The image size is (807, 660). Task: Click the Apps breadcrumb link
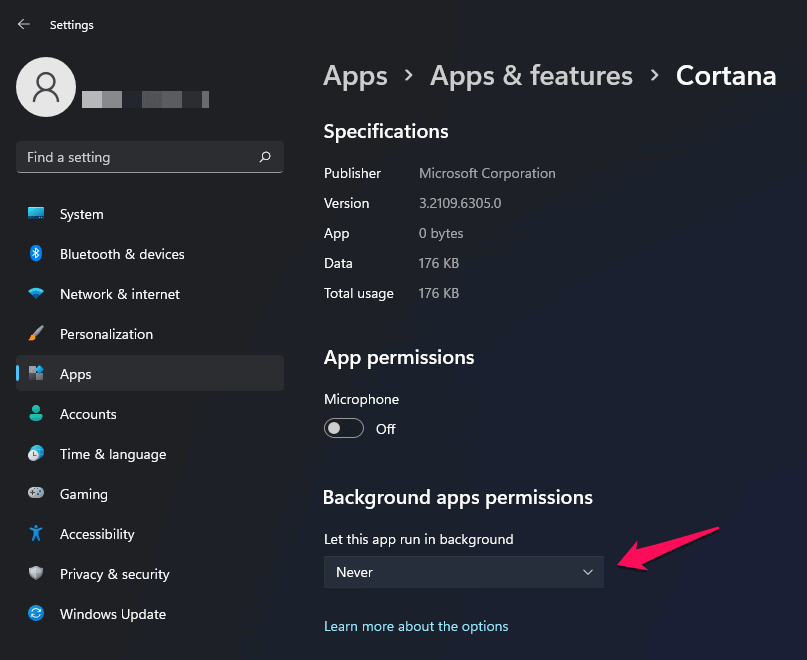click(x=355, y=76)
